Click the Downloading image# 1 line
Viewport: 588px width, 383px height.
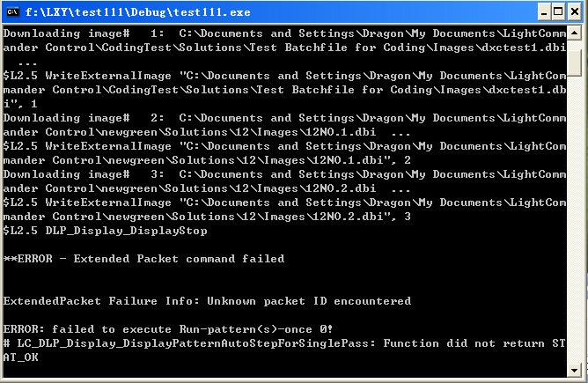tap(284, 33)
